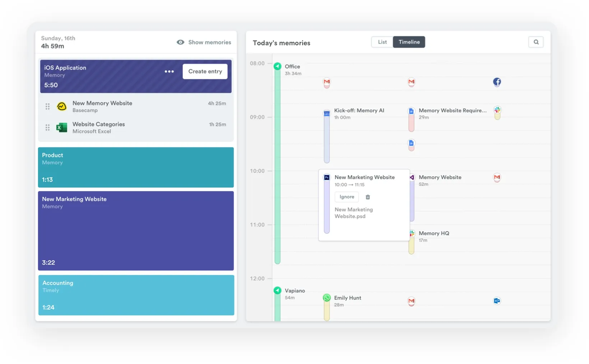The image size is (589, 364).
Task: Click the drag handle of Website Categories
Action: click(x=47, y=127)
